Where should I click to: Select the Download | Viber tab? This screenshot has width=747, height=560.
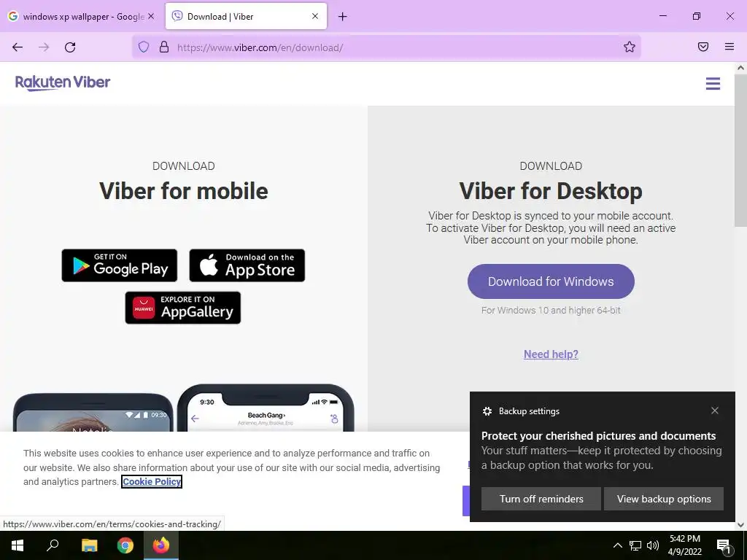click(x=246, y=16)
